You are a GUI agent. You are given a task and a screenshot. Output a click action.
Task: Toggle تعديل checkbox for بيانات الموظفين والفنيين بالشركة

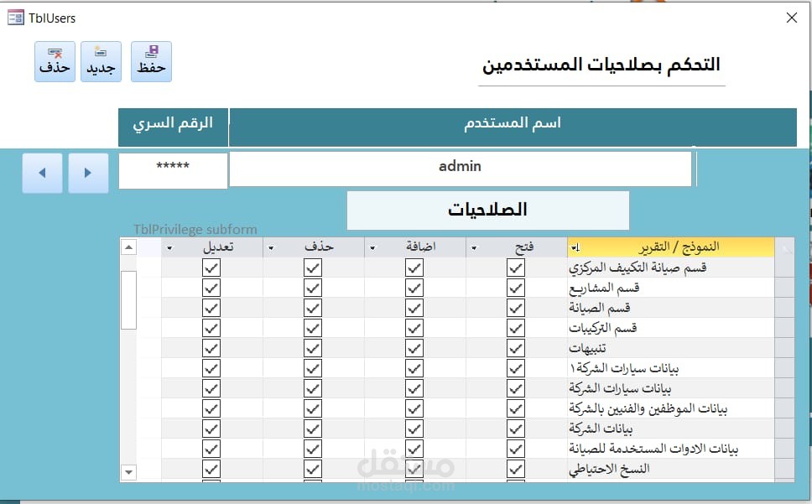211,408
